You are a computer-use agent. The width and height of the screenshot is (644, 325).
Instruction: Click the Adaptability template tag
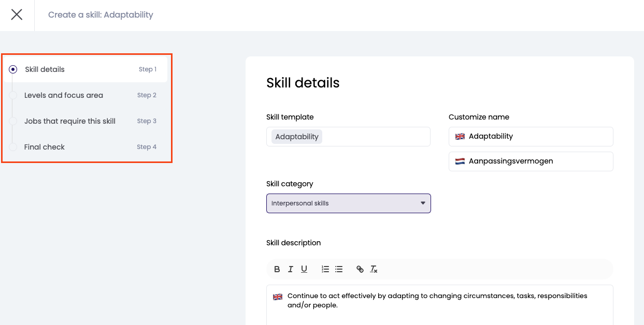pyautogui.click(x=297, y=137)
